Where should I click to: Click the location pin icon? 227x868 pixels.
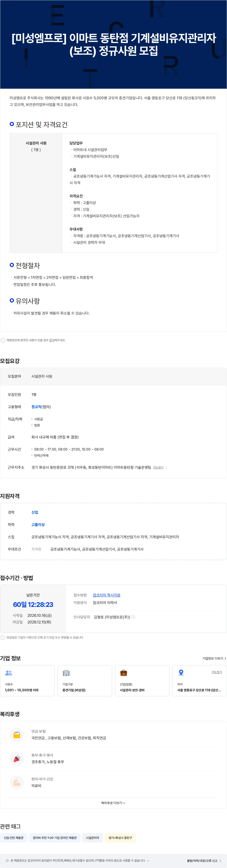pos(181,673)
